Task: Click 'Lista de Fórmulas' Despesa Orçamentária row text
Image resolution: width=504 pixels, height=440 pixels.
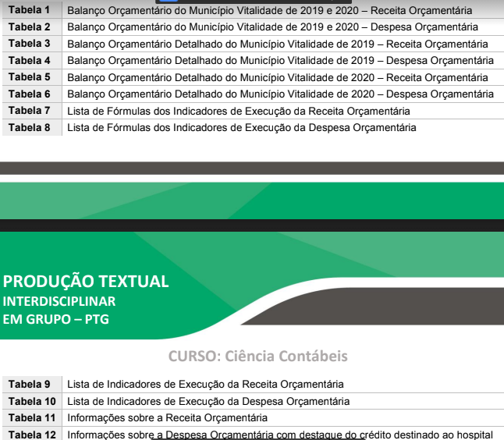Action: coord(241,128)
